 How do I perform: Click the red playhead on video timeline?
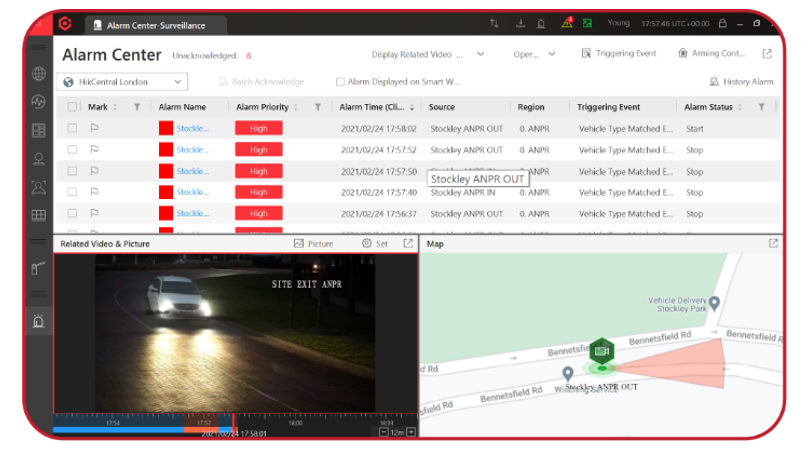(233, 423)
